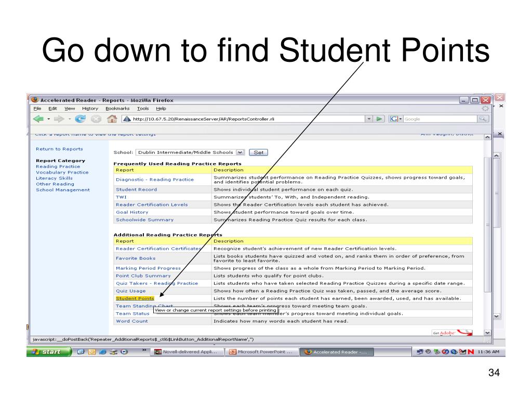Click the Set button next to School
The width and height of the screenshot is (532, 399).
click(x=259, y=152)
